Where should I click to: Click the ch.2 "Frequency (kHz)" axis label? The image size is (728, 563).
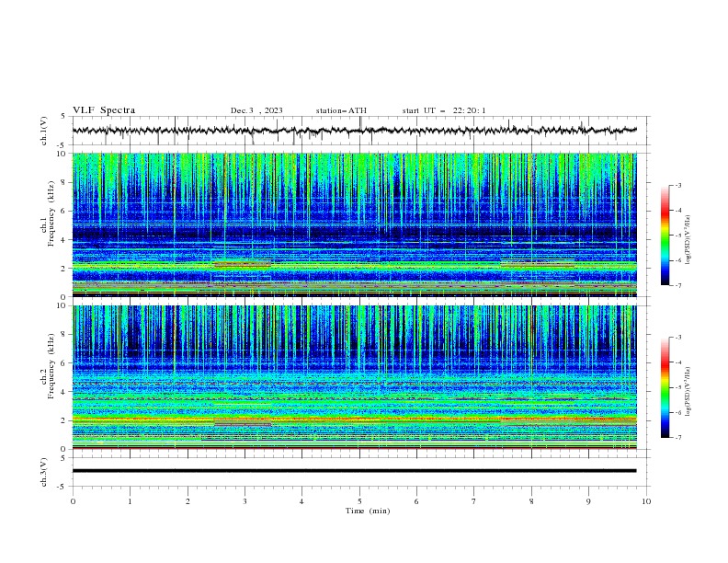coord(51,366)
